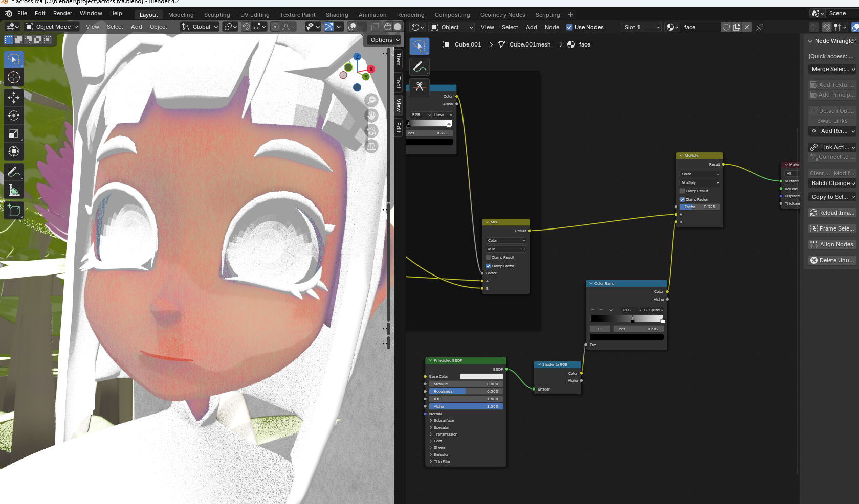Open the File menu
859x504 pixels.
pos(22,13)
